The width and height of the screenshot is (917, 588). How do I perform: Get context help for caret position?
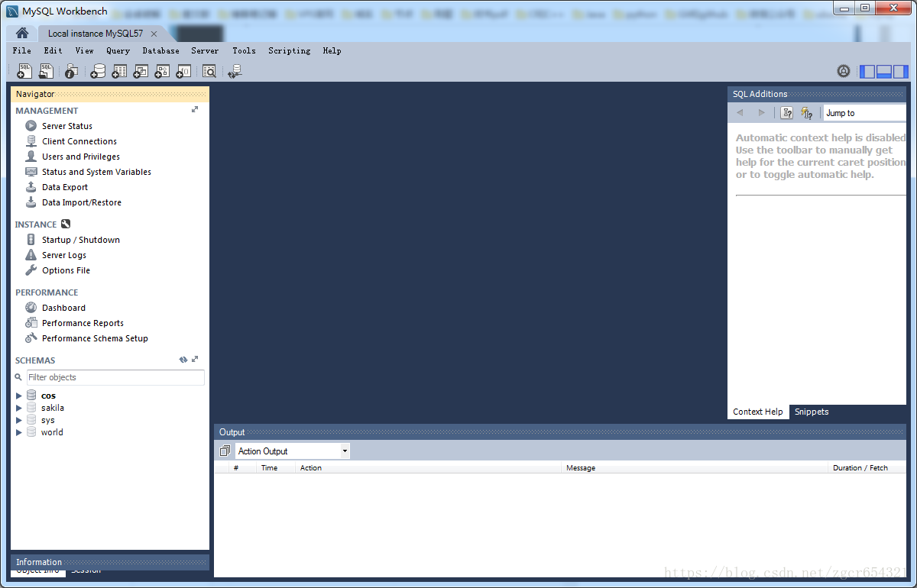click(x=787, y=113)
